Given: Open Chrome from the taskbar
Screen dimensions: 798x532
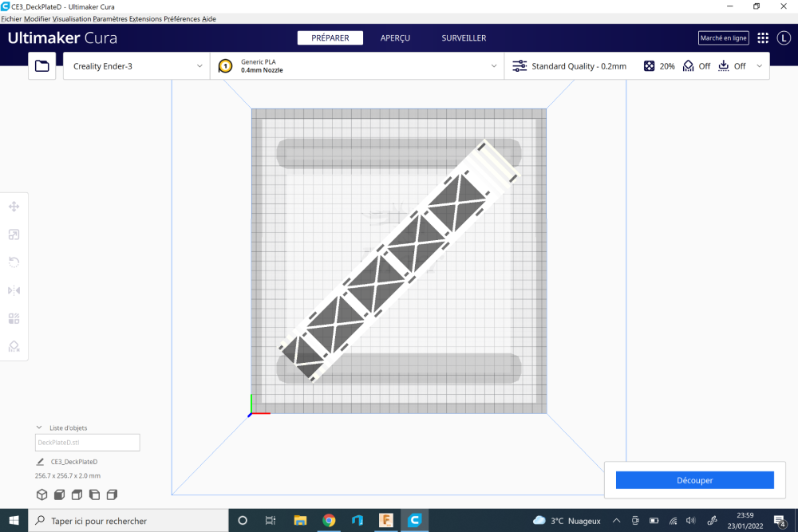Looking at the screenshot, I should click(x=329, y=520).
